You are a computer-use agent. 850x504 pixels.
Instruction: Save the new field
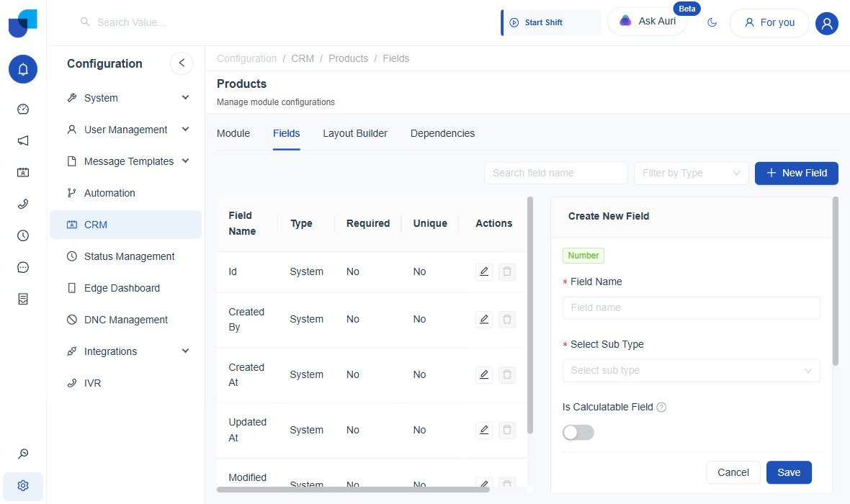coord(789,472)
